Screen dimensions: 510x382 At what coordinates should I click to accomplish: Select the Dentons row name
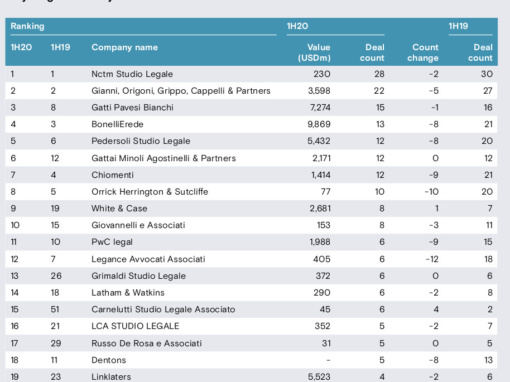coord(109,360)
